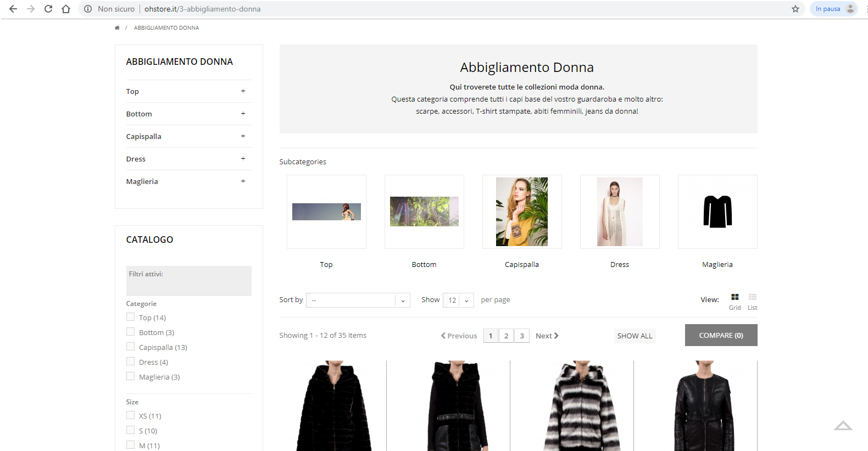868x451 pixels.
Task: Switch to List view
Action: [753, 301]
